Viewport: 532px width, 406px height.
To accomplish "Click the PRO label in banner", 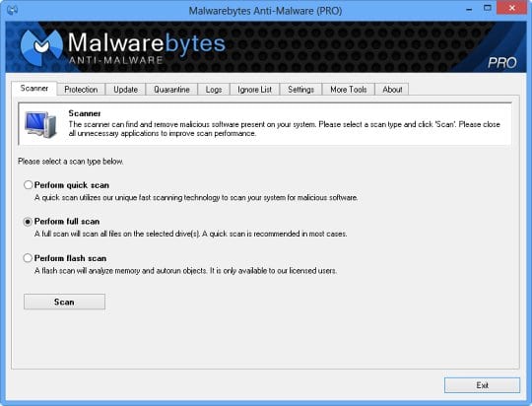I will pos(502,62).
